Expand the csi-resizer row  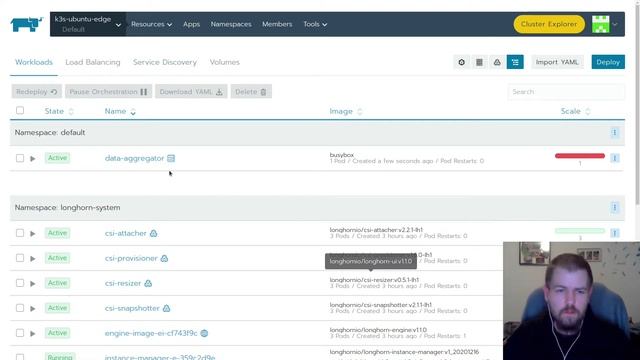point(33,283)
